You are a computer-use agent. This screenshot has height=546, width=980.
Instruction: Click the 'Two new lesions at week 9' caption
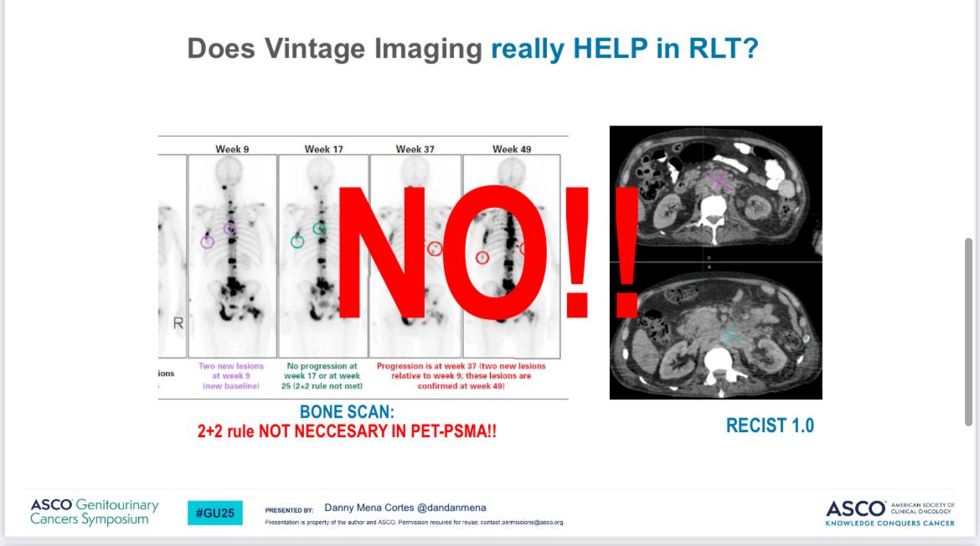231,375
